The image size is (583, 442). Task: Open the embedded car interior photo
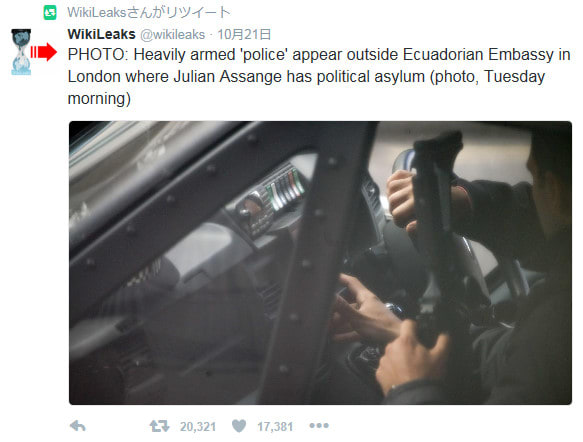pos(320,263)
